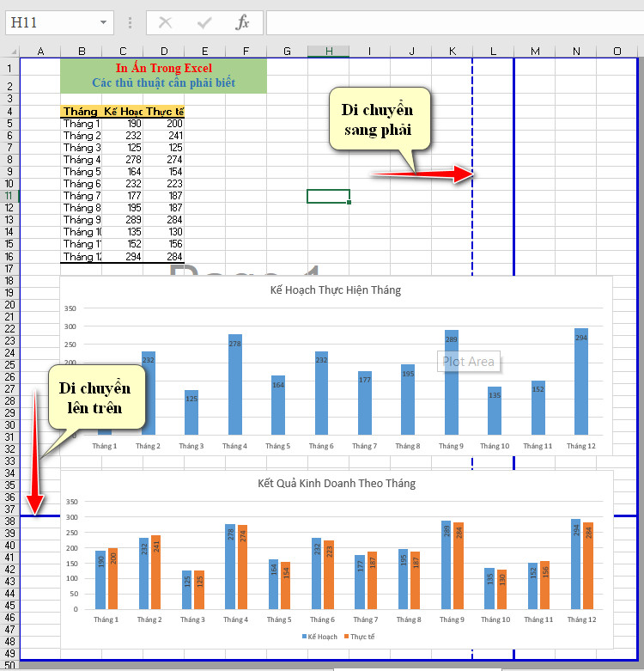Click the 'Thực tế' legend entry
Viewport: 644px width, 671px height.
(x=359, y=637)
